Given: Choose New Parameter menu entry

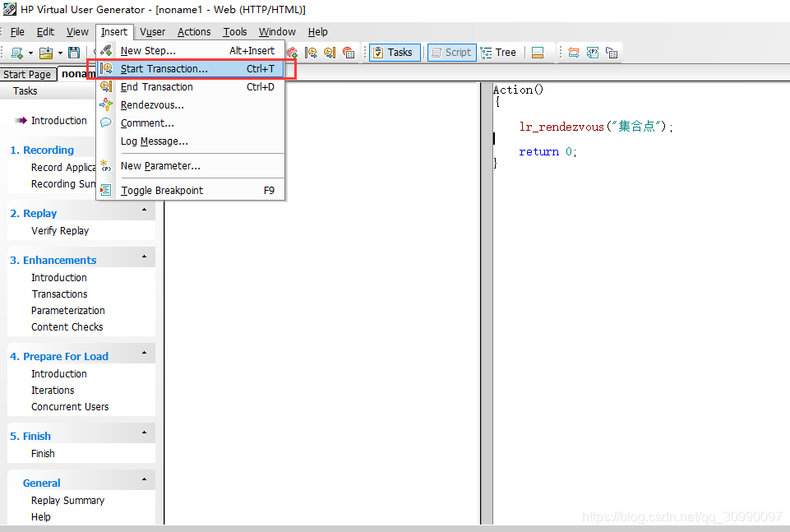Looking at the screenshot, I should (191, 166).
